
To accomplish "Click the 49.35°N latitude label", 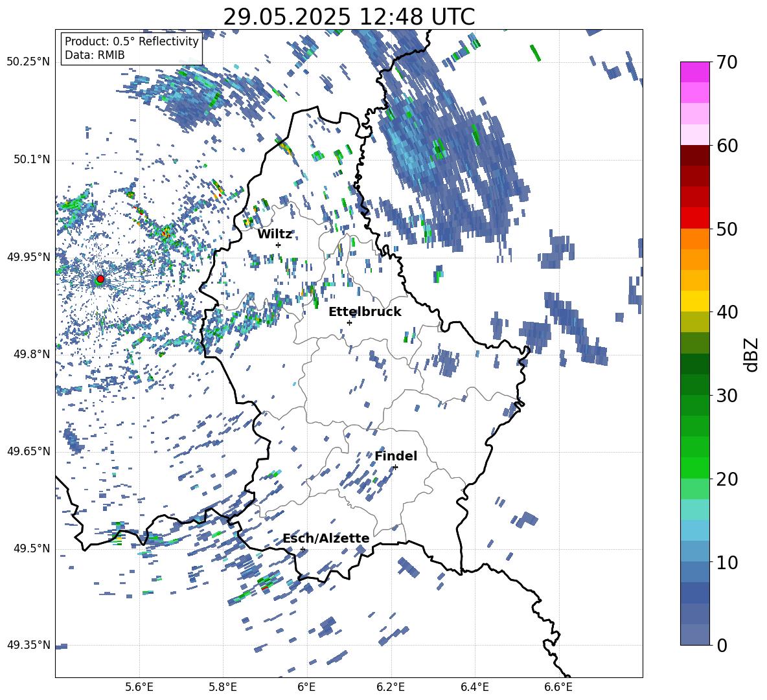I will pos(29,645).
